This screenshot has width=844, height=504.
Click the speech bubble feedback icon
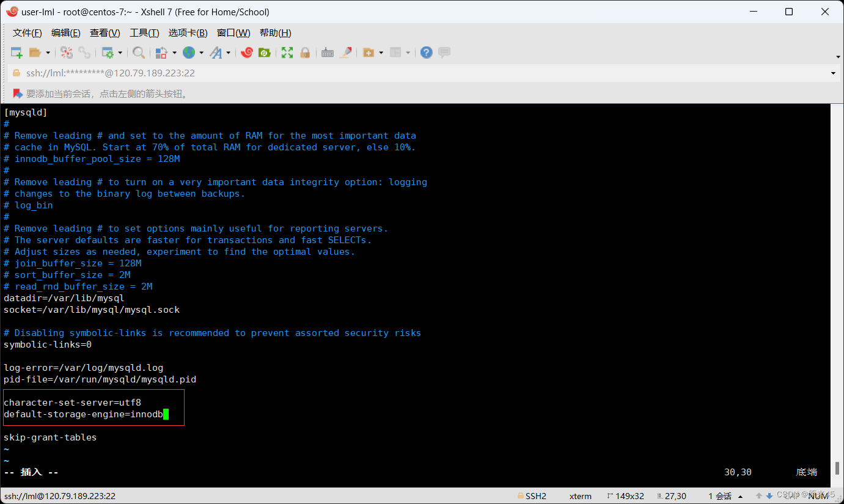click(x=444, y=53)
